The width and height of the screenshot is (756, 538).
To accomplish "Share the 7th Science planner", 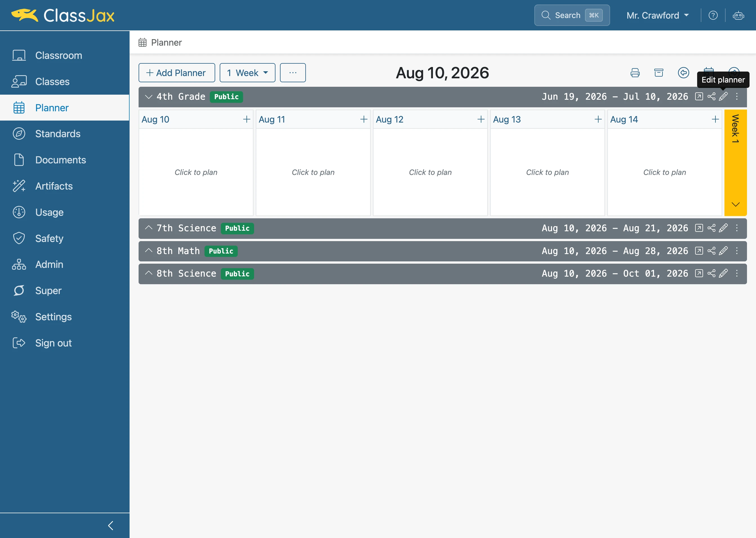I will [711, 228].
